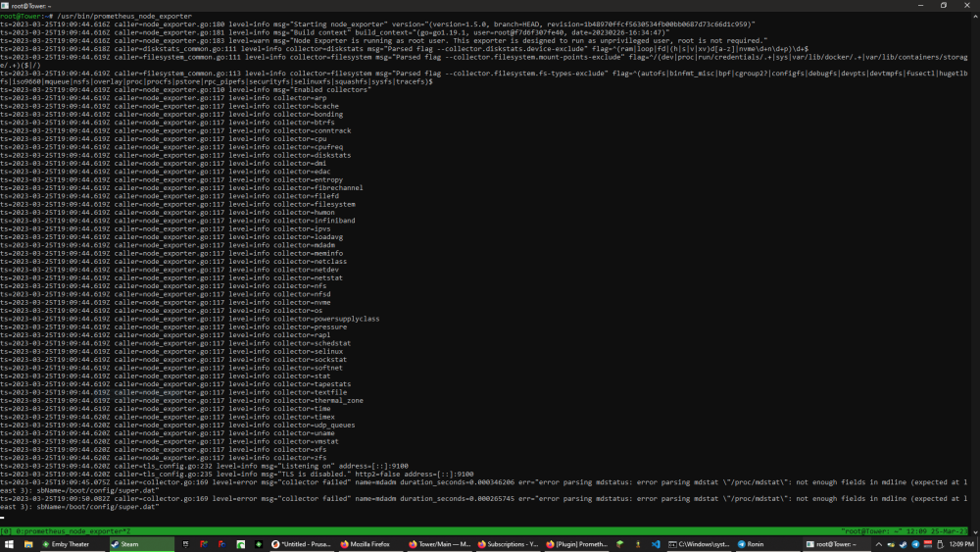The height and width of the screenshot is (552, 980).
Task: Open the first tray icon after chevron
Action: click(x=891, y=544)
